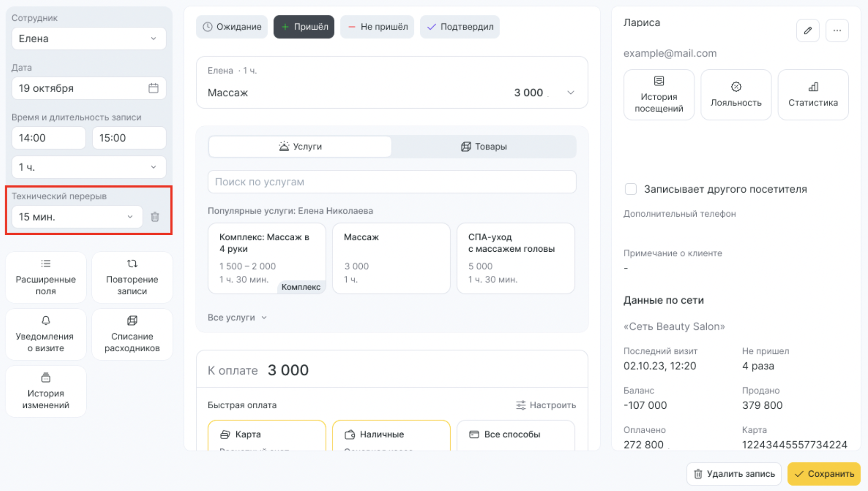Open client Статистика

(x=813, y=95)
